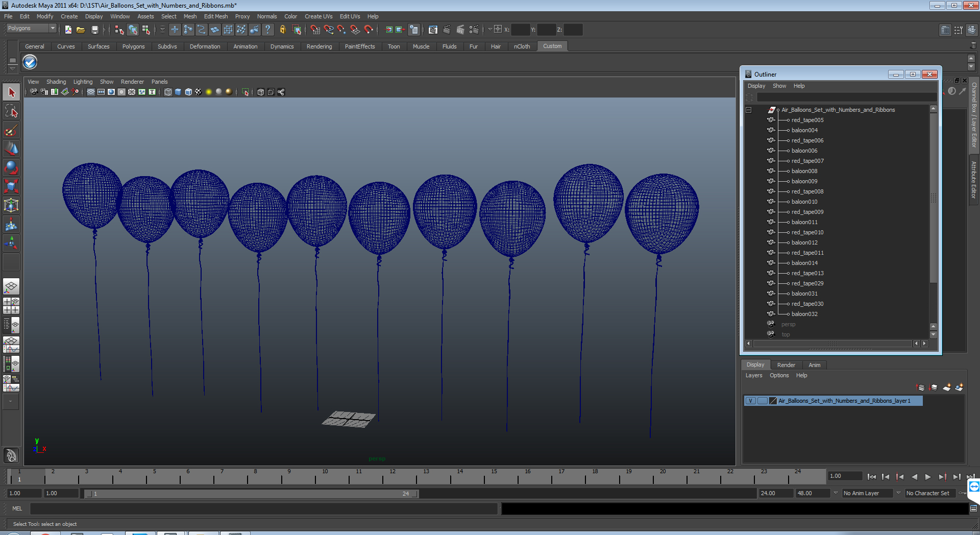Click the layer color swatch of layer1

pyautogui.click(x=773, y=401)
